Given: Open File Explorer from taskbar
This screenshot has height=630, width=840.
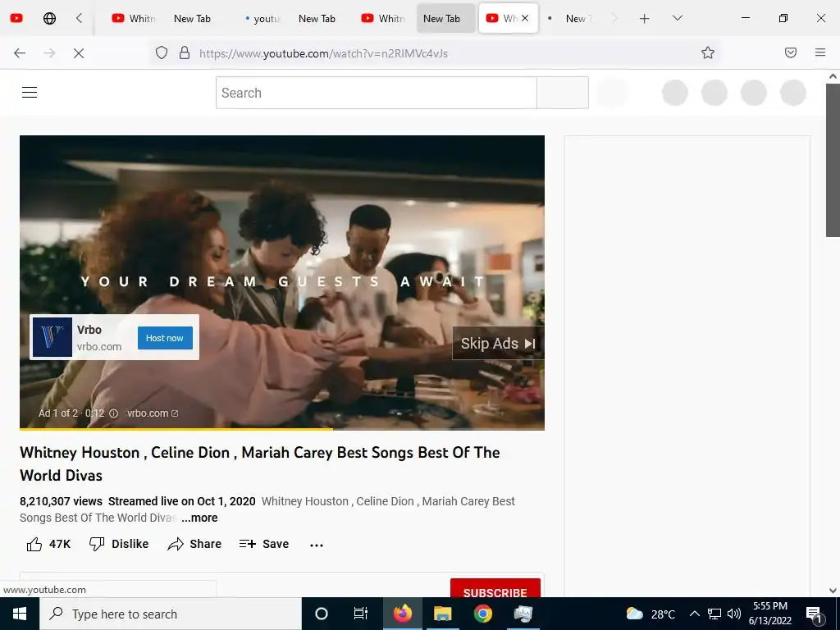Looking at the screenshot, I should point(442,614).
